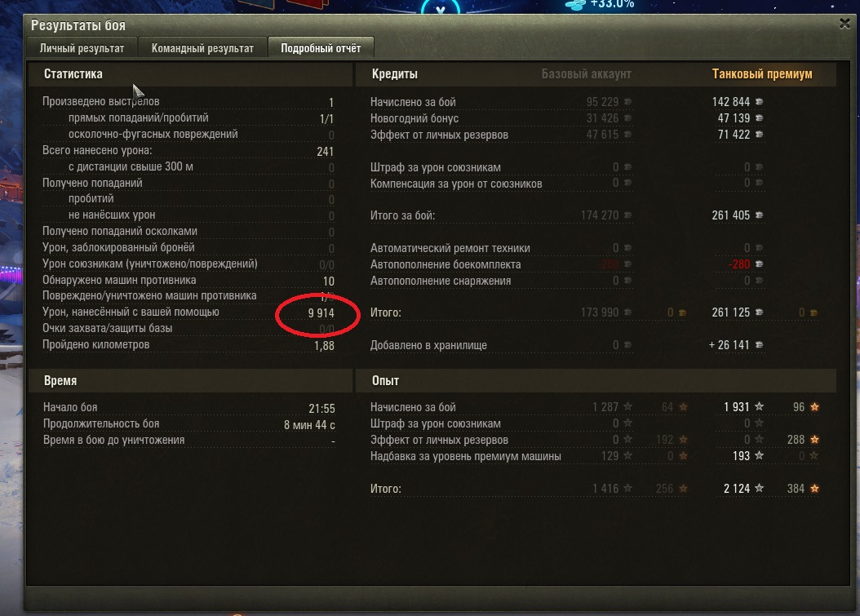Switch to the Личный результат tab

point(82,48)
